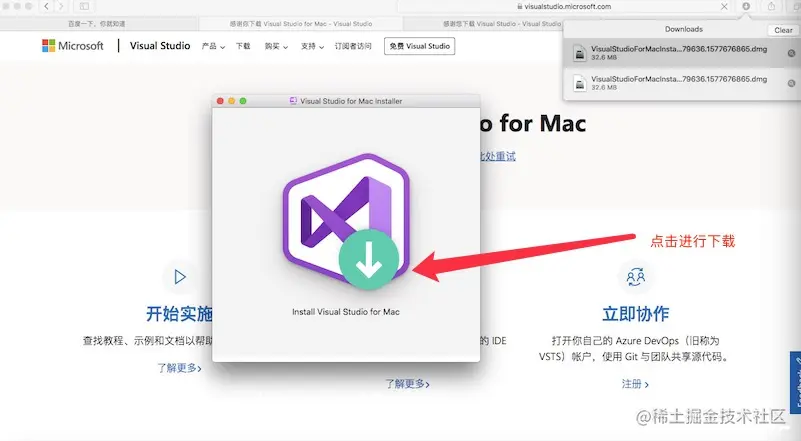Zoom the Visual Studio installer window

pyautogui.click(x=243, y=101)
